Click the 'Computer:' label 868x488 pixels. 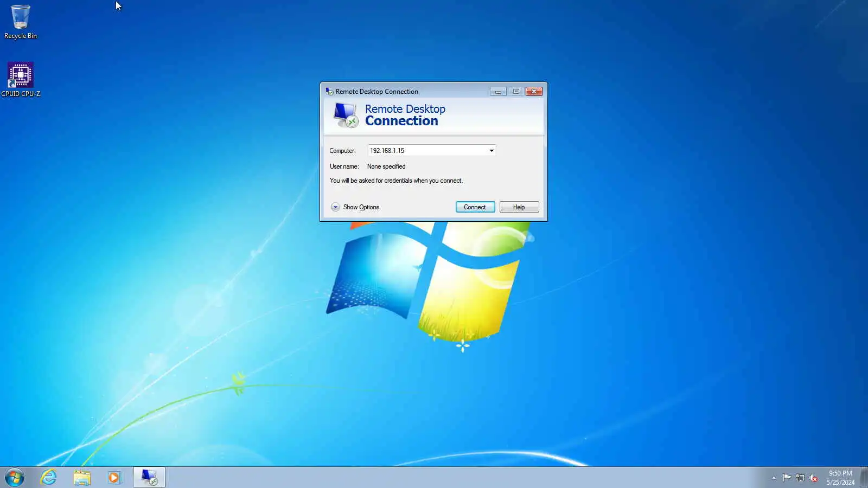point(342,151)
